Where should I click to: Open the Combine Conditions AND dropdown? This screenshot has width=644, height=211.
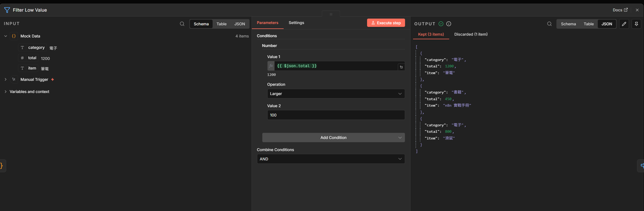coord(331,159)
